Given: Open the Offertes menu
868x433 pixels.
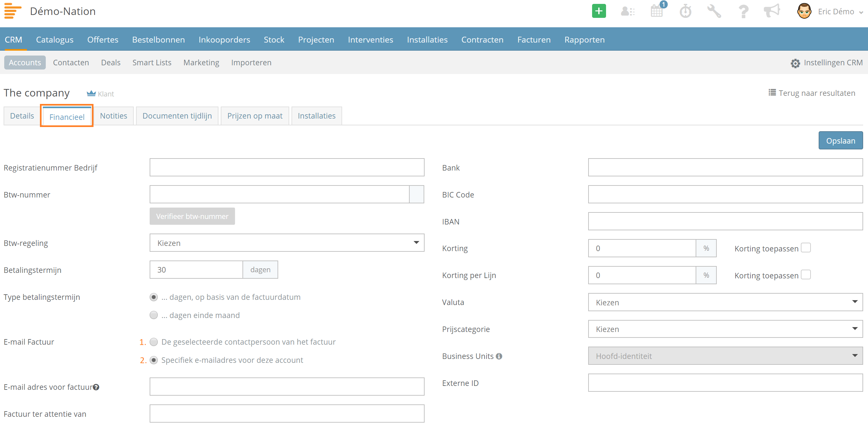Looking at the screenshot, I should 103,39.
